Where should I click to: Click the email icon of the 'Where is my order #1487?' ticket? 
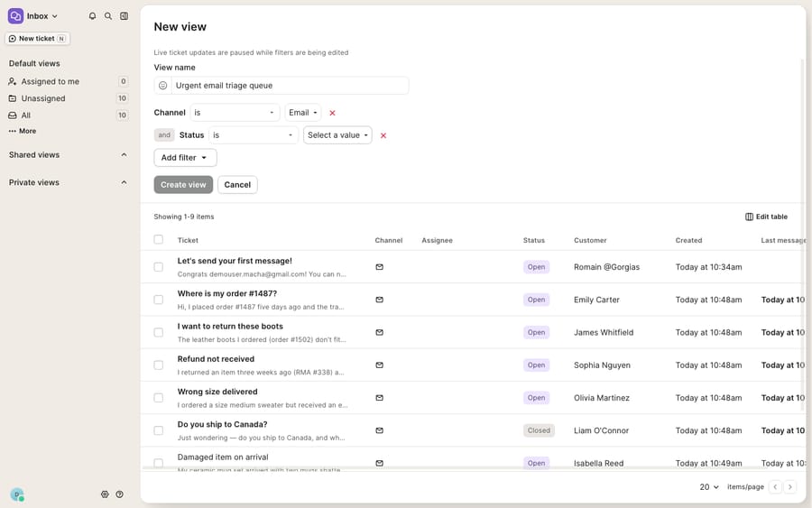pos(380,300)
